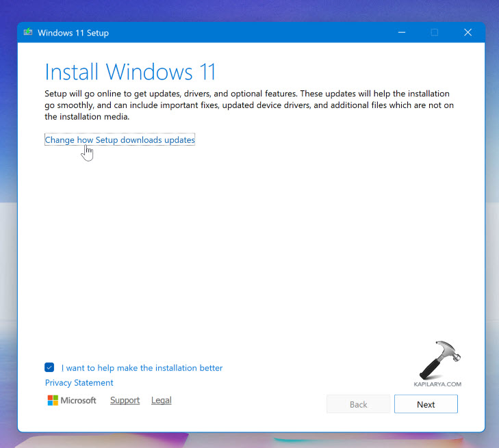Minimize the Windows 11 Setup window
Screen dimensions: 499x448
[x=402, y=32]
